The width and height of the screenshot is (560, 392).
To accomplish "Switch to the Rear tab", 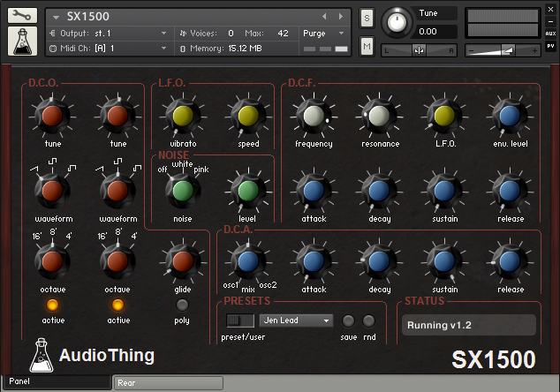I will click(x=168, y=382).
